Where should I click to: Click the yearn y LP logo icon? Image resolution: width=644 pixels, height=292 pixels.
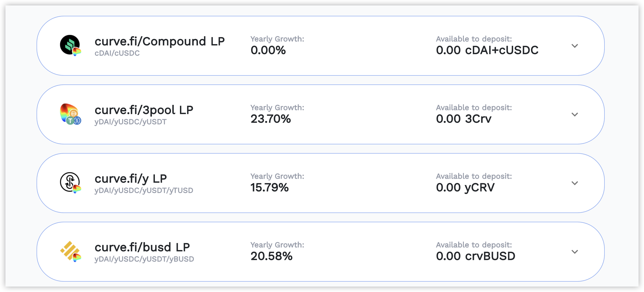(70, 183)
